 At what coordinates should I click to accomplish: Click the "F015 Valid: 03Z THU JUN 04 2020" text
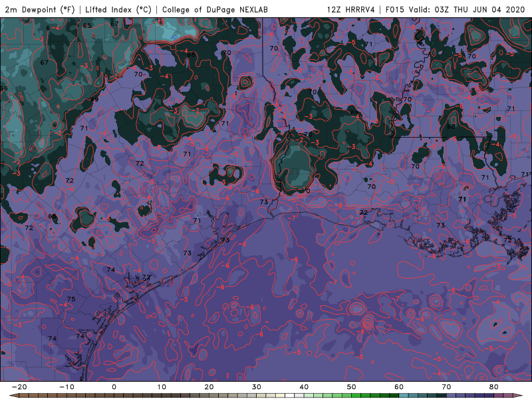point(455,9)
